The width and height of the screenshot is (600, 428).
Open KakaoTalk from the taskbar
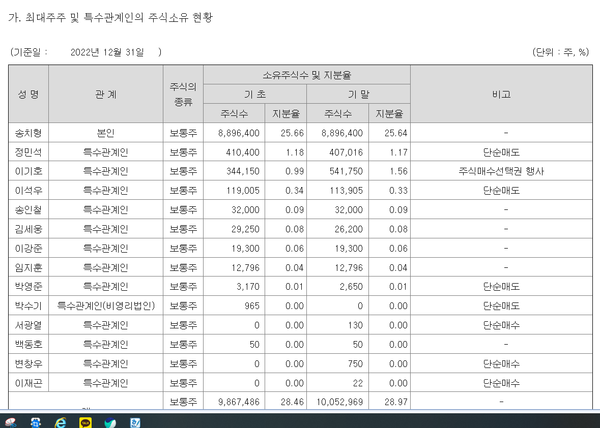pos(85,423)
